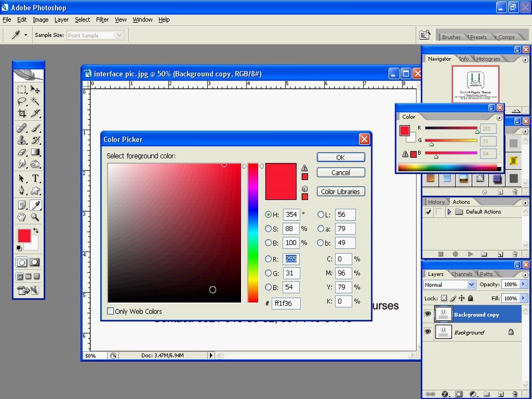Select the Gradient tool
Screen dimensions: 532x399
[35, 152]
